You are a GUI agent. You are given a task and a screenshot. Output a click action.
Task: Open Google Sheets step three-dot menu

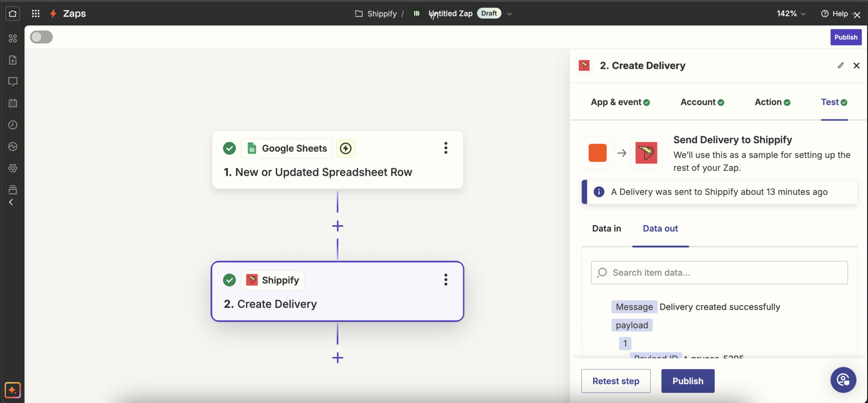point(445,148)
